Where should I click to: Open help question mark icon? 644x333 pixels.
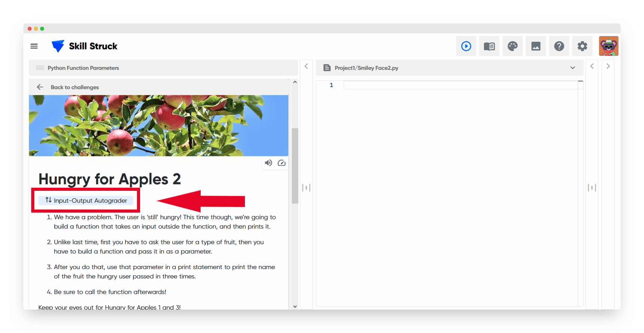[559, 46]
